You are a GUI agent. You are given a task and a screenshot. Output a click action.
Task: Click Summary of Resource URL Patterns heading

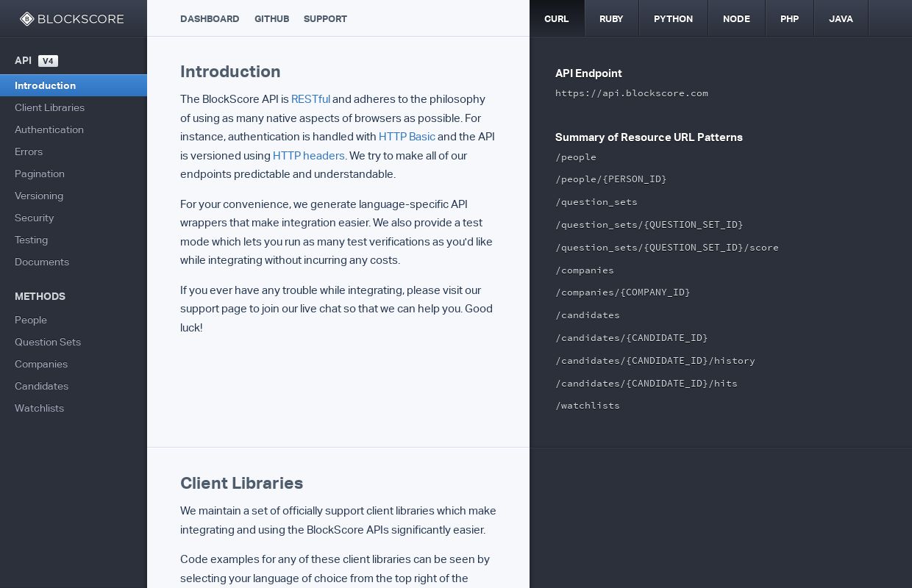coord(649,137)
